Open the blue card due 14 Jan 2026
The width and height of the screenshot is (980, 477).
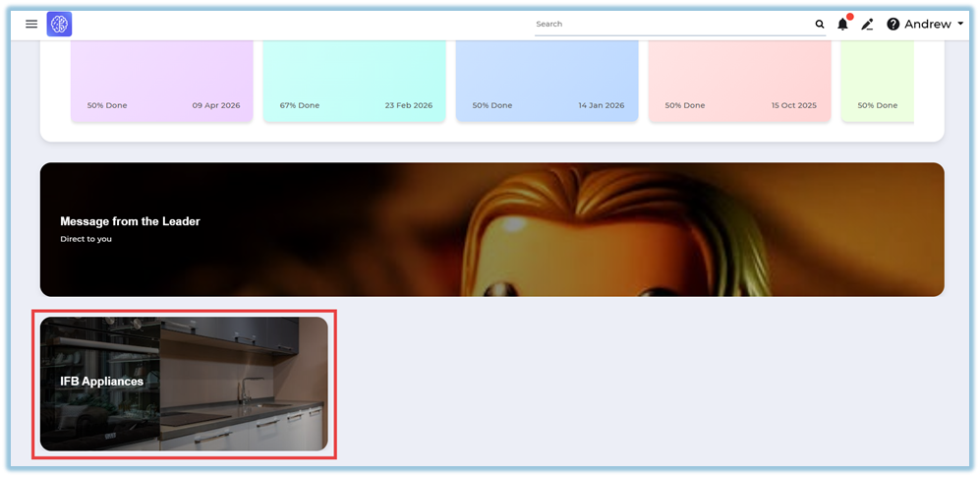(547, 81)
